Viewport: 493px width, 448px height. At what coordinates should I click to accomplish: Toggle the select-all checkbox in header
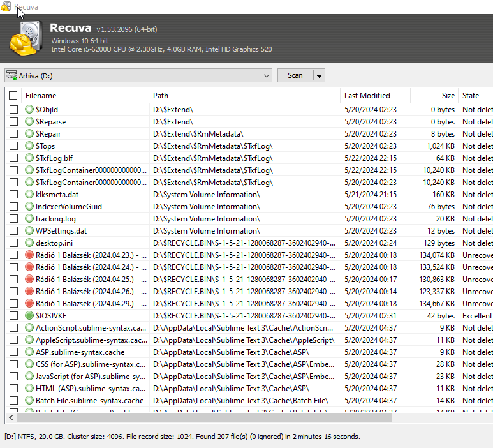(x=13, y=95)
